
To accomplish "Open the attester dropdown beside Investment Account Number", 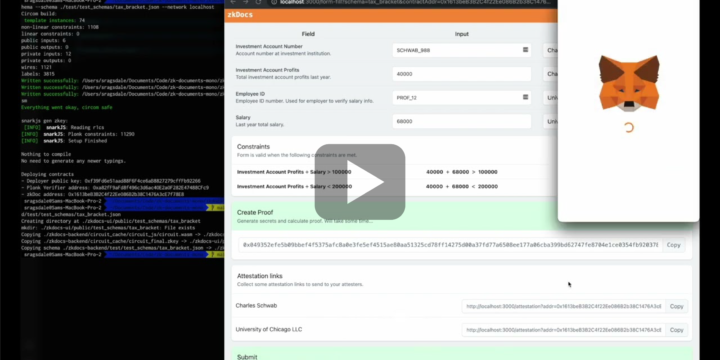I will pyautogui.click(x=550, y=50).
